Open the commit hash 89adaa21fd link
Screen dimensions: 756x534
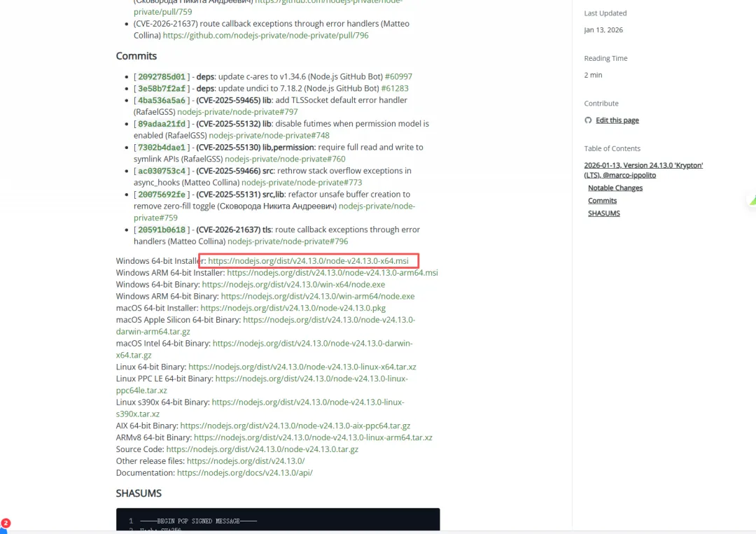tap(162, 124)
